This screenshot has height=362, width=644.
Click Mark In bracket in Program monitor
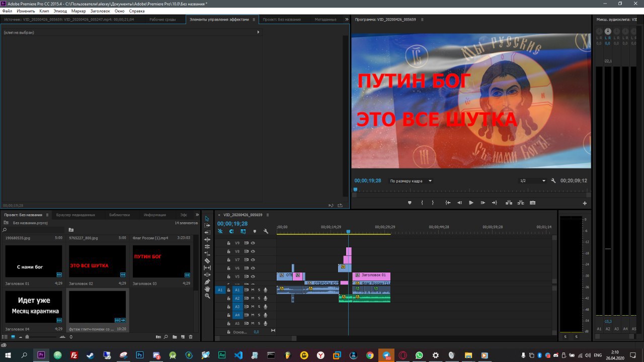[422, 203]
